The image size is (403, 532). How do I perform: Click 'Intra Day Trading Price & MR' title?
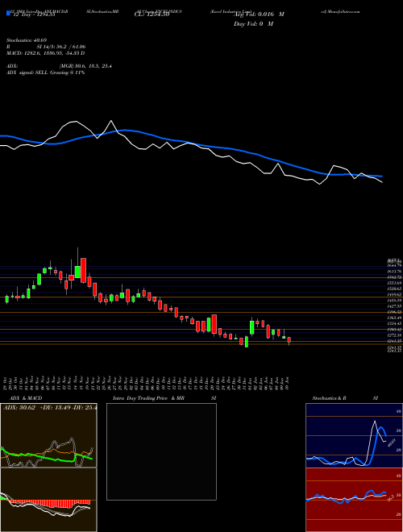click(x=148, y=398)
